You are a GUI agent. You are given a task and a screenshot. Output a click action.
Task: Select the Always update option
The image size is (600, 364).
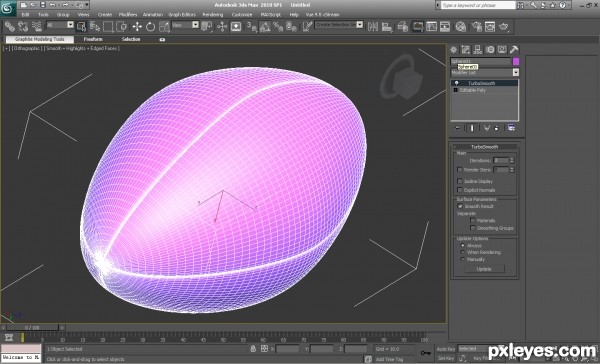tap(463, 245)
